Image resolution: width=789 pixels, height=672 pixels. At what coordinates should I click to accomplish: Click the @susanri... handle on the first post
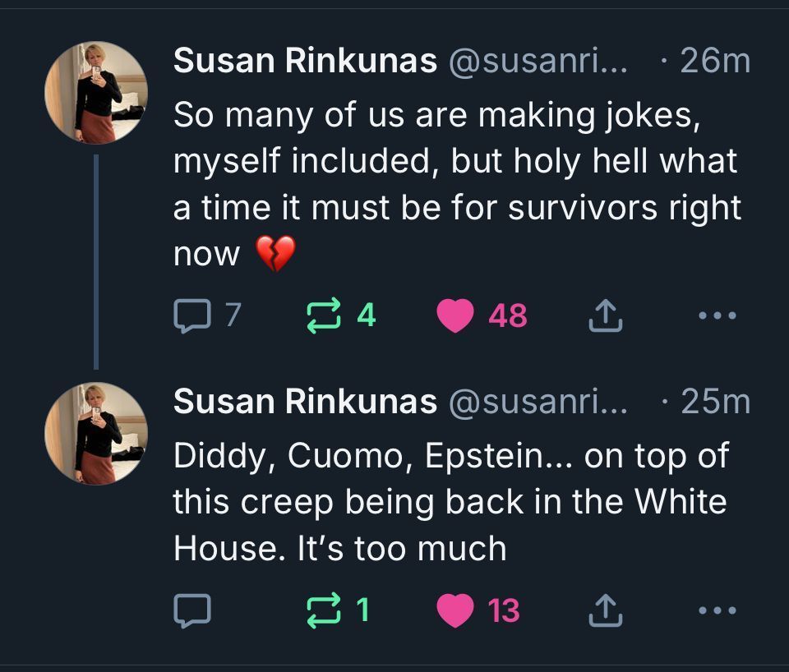(538, 61)
